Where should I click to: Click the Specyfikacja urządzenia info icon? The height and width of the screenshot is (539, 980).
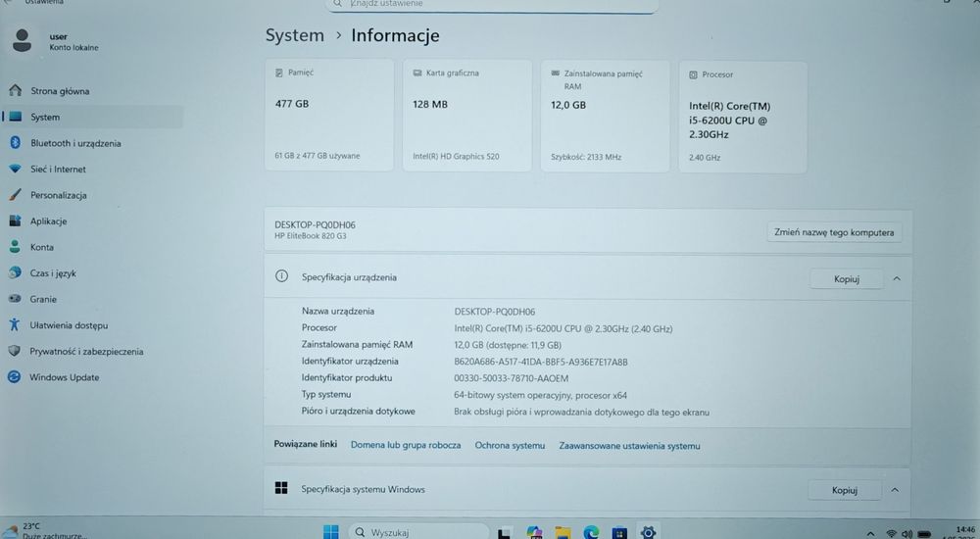282,276
